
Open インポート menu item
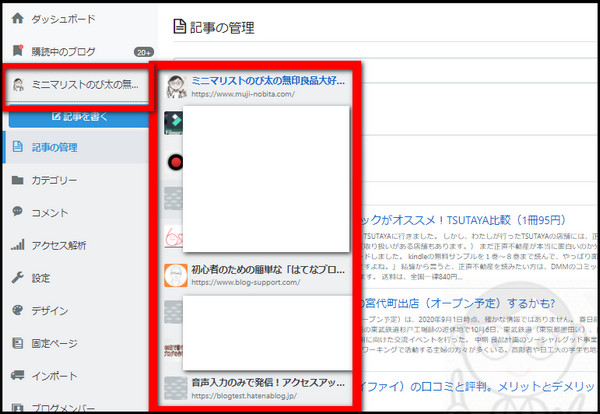click(54, 376)
